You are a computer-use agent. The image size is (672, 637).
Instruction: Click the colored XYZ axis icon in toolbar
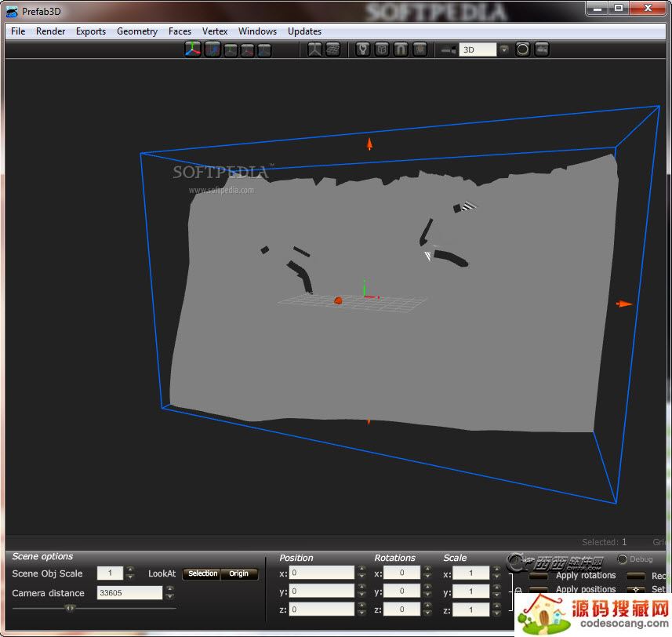[192, 49]
